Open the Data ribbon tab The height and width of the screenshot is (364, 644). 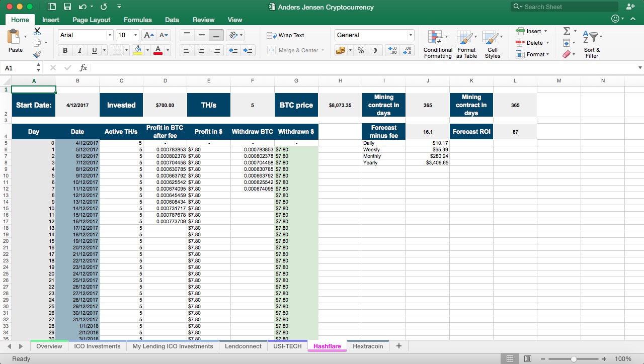(172, 20)
